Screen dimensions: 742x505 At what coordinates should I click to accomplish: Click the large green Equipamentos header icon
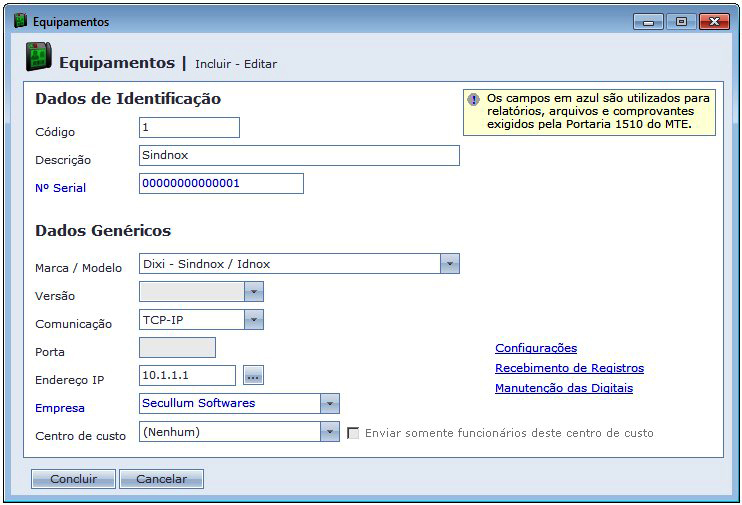pos(39,56)
